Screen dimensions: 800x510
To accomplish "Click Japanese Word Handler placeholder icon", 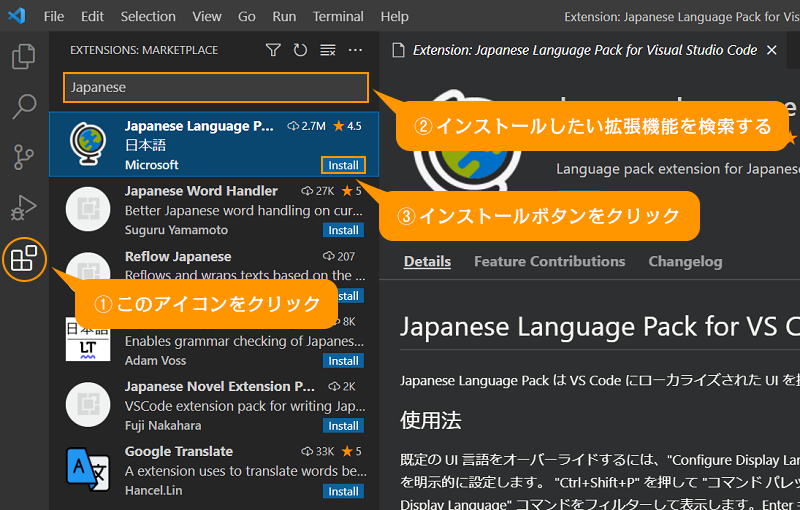I will click(x=88, y=209).
